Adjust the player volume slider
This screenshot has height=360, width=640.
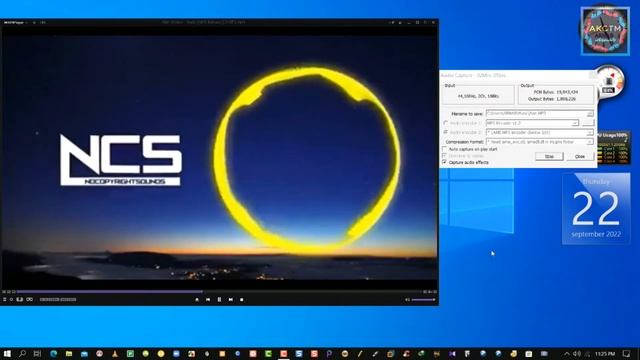[423, 300]
